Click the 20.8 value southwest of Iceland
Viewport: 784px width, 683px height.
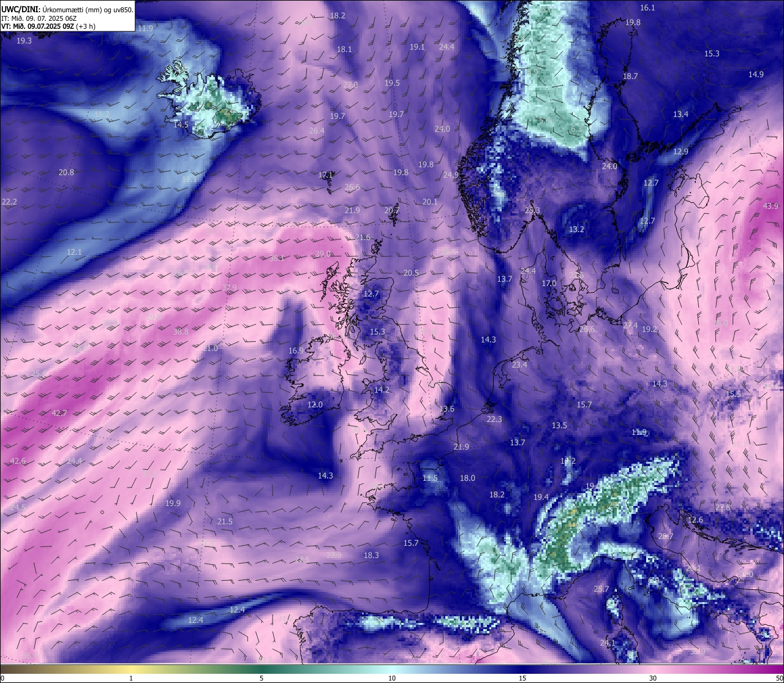pos(66,173)
